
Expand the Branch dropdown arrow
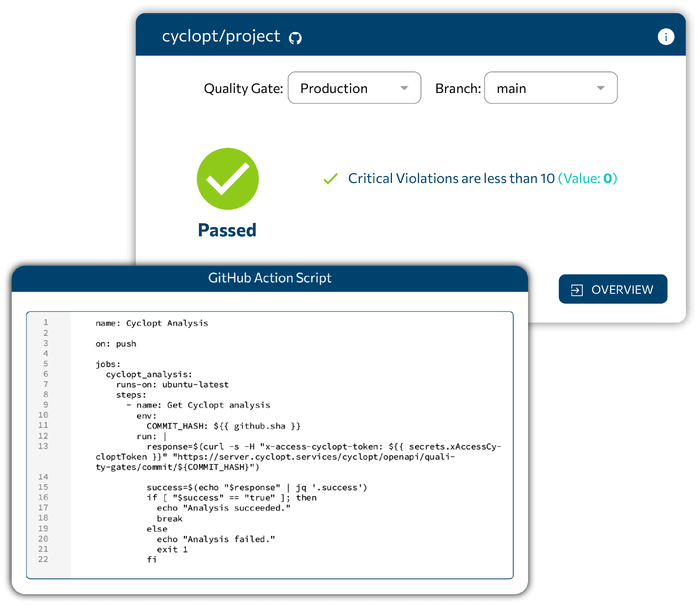(600, 88)
